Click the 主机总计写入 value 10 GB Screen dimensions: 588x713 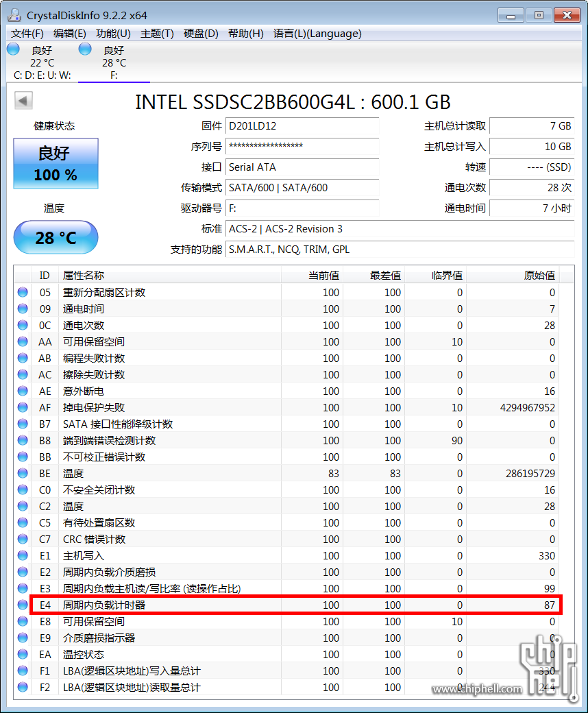[x=532, y=147]
